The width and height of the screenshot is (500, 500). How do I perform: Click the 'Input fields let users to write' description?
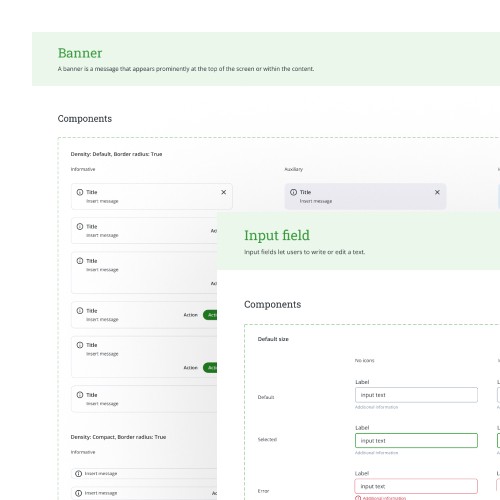tap(304, 252)
